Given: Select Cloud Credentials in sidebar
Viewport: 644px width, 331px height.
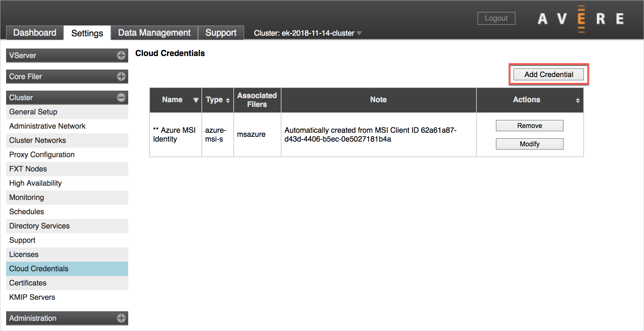Looking at the screenshot, I should click(x=67, y=269).
